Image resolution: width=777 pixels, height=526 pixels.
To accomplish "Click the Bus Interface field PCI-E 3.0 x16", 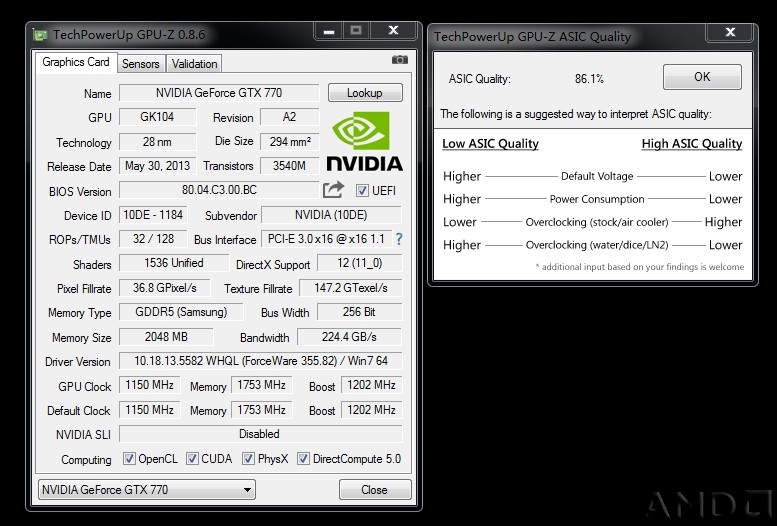I will pos(327,239).
